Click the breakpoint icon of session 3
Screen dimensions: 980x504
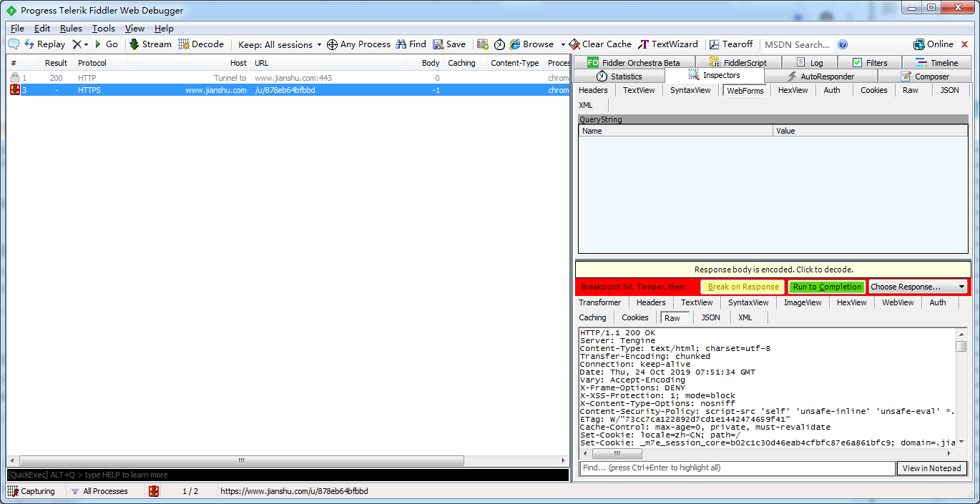point(14,90)
